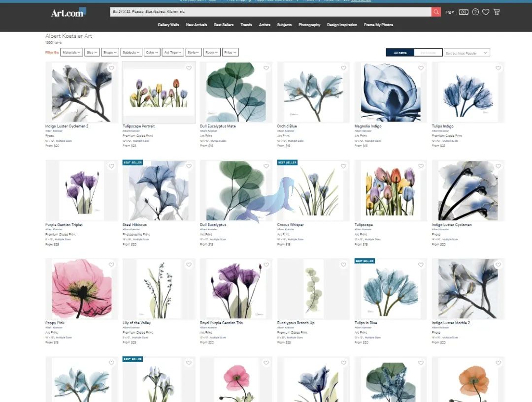The image size is (532, 402).
Task: Favorite Magnolia Indigo with heart icon
Action: [421, 68]
